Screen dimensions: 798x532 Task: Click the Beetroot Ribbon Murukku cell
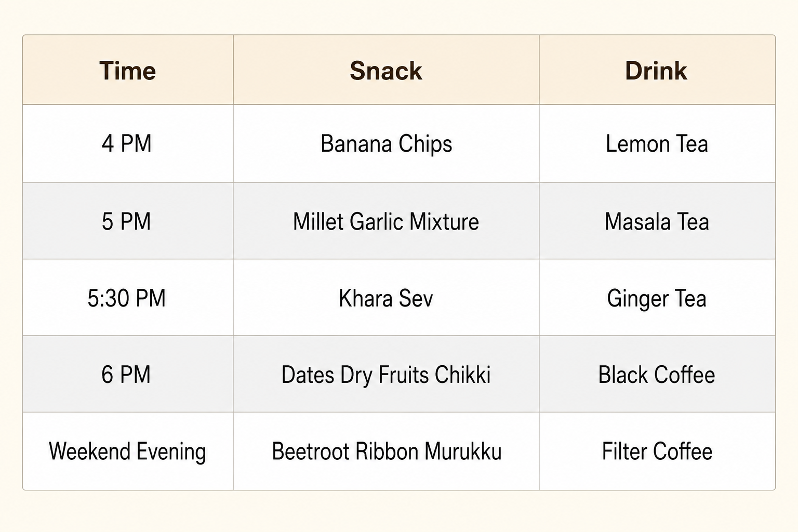(386, 451)
